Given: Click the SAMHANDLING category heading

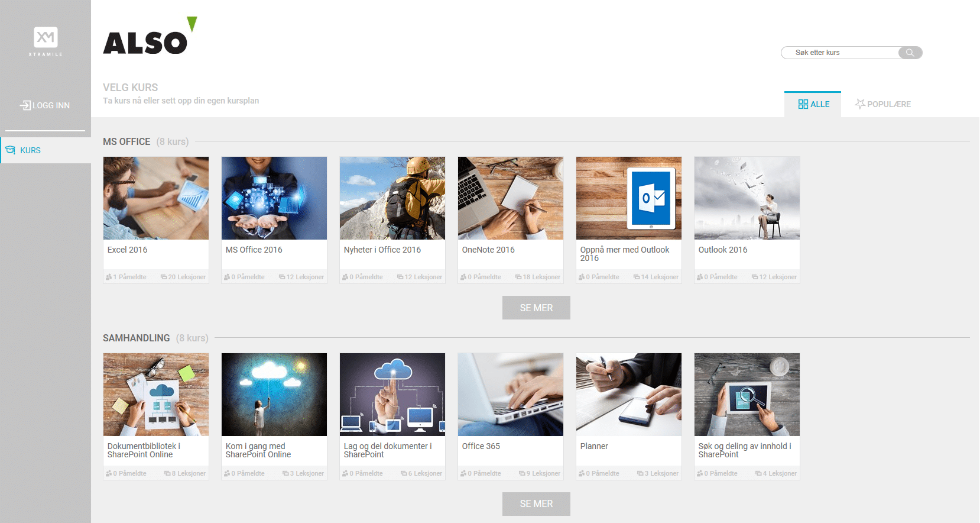Looking at the screenshot, I should tap(137, 338).
